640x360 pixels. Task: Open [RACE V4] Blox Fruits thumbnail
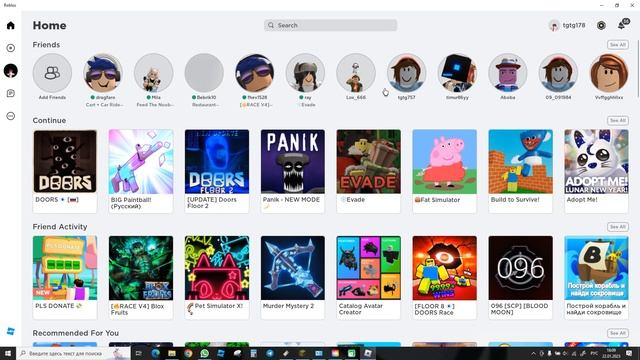[141, 268]
